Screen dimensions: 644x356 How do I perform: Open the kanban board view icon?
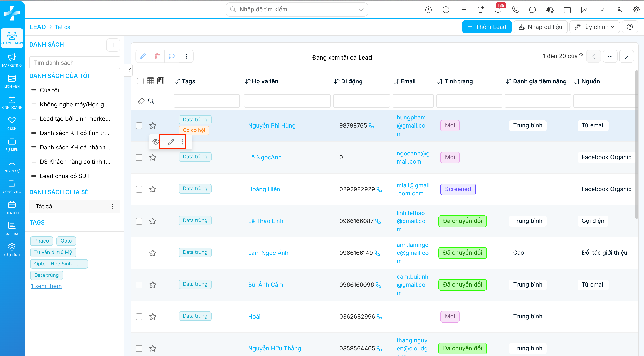pos(161,81)
